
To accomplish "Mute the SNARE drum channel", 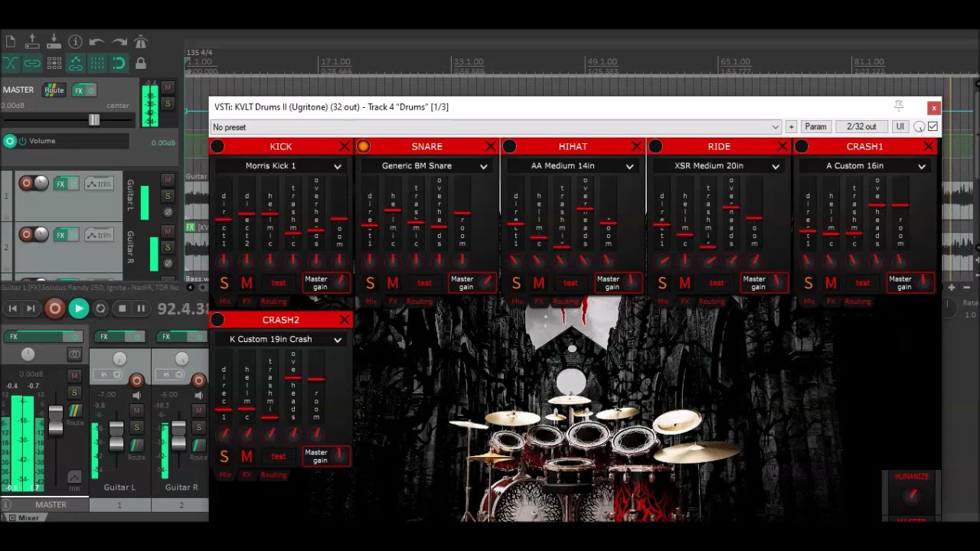I will pos(393,283).
